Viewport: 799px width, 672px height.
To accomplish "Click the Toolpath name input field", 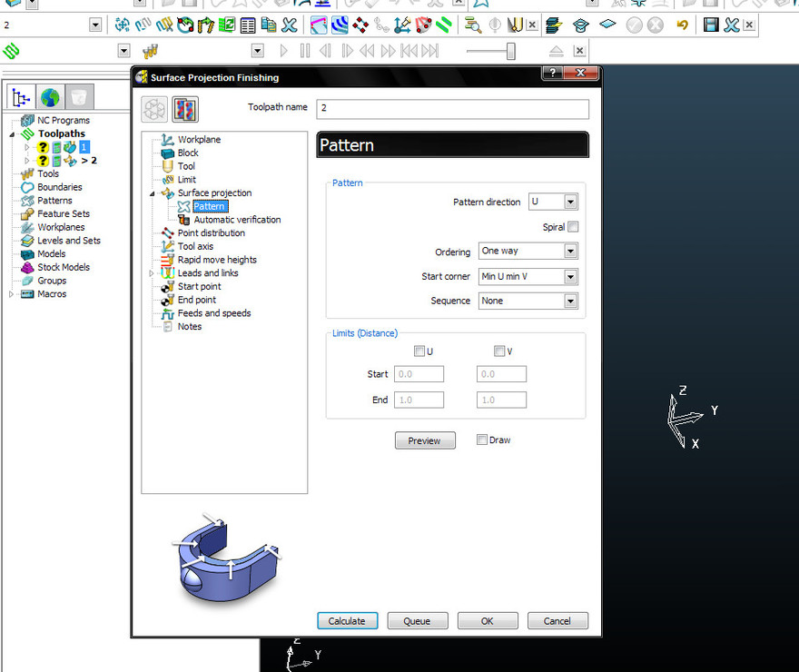I will (x=452, y=108).
